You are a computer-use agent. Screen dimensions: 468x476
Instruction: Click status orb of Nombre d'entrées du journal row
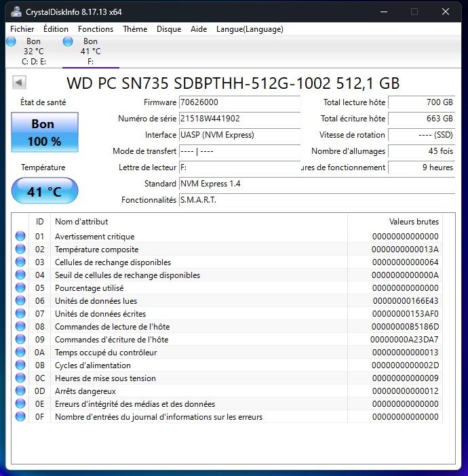coord(20,417)
